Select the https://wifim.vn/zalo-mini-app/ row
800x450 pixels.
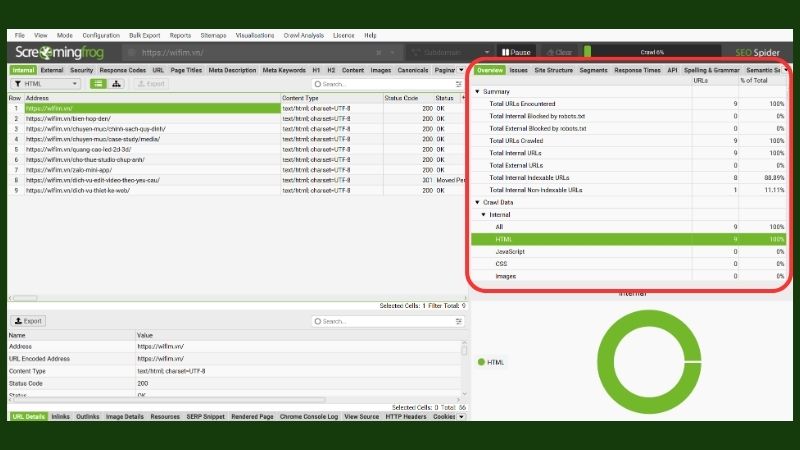point(236,170)
